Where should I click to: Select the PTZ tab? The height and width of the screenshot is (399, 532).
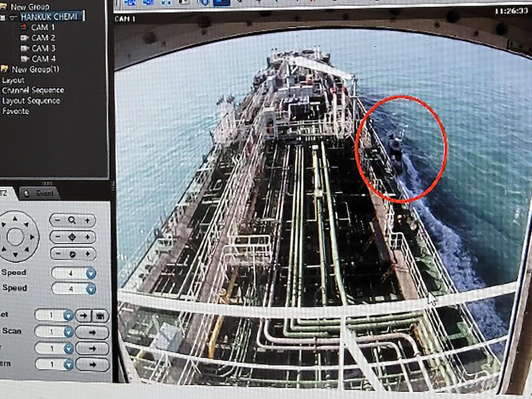[x=5, y=193]
